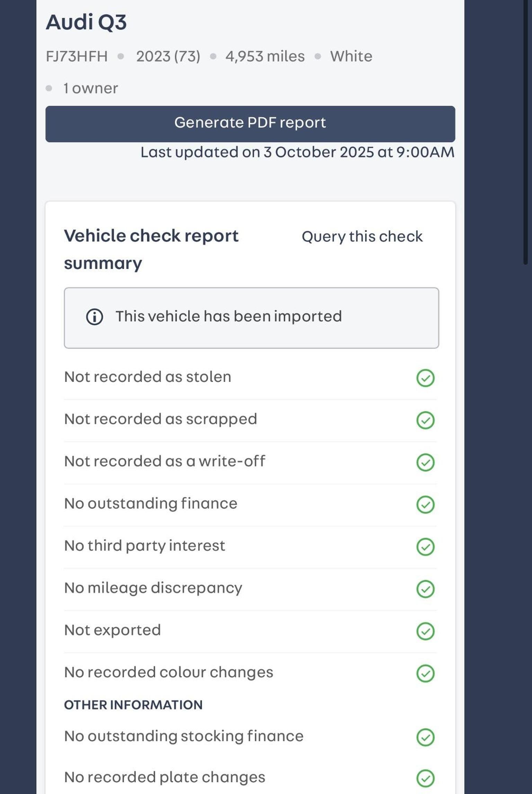Click the Vehicle check report summary heading
Screen dimensions: 532x794
pos(151,249)
